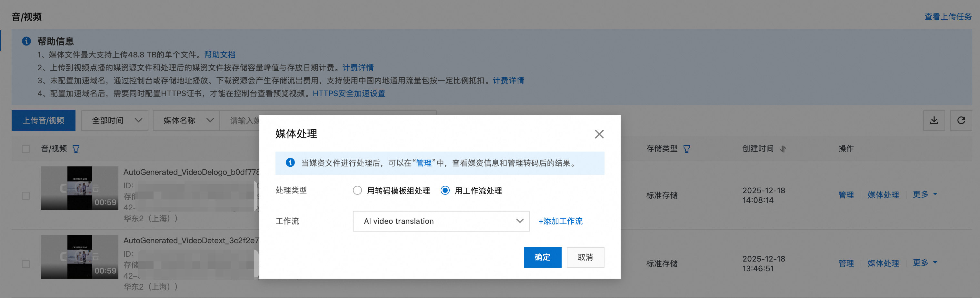
Task: Open the 媒体名称 search type dropdown
Action: 186,121
